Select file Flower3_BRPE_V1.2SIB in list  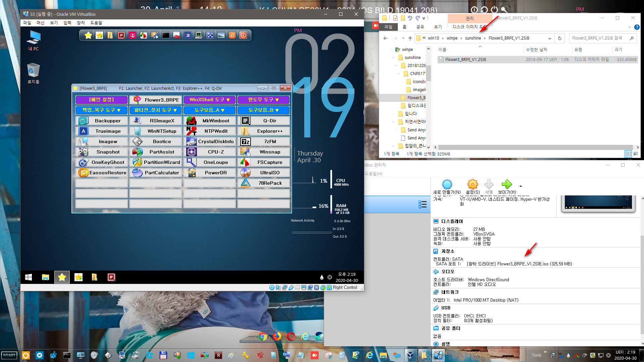click(538, 60)
